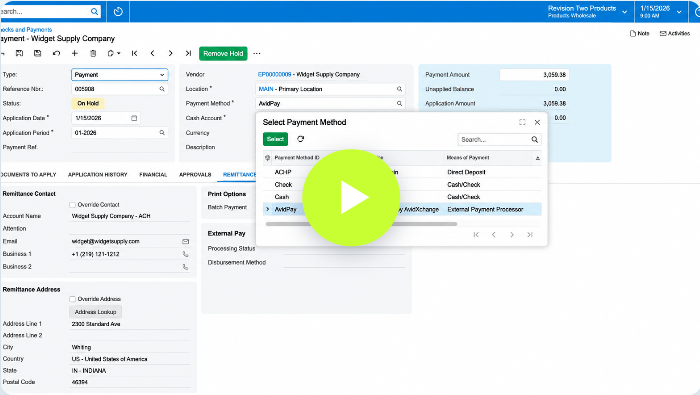
Task: Select the Check payment method row
Action: (402, 184)
